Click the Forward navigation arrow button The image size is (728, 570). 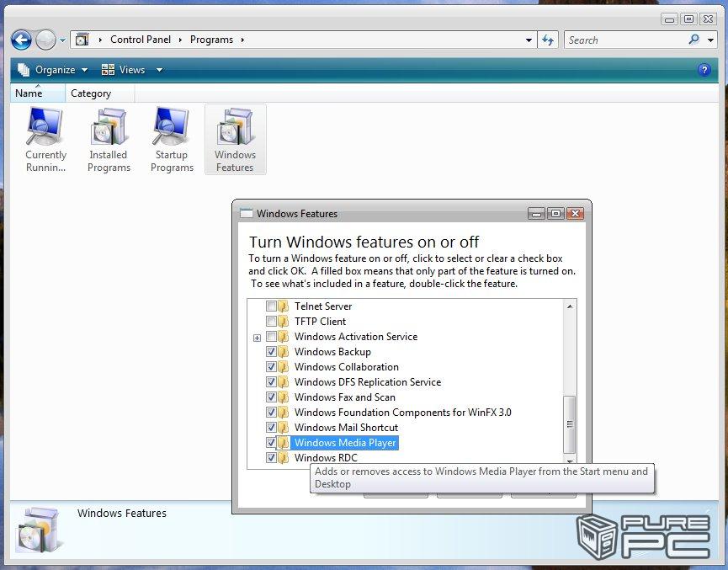tap(45, 40)
